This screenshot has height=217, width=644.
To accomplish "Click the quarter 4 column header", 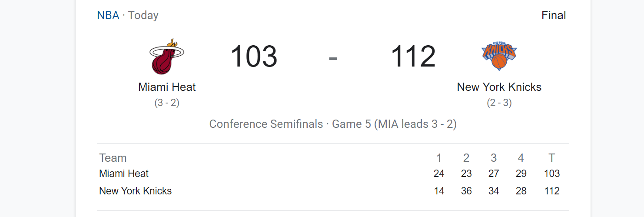I will pos(521,158).
